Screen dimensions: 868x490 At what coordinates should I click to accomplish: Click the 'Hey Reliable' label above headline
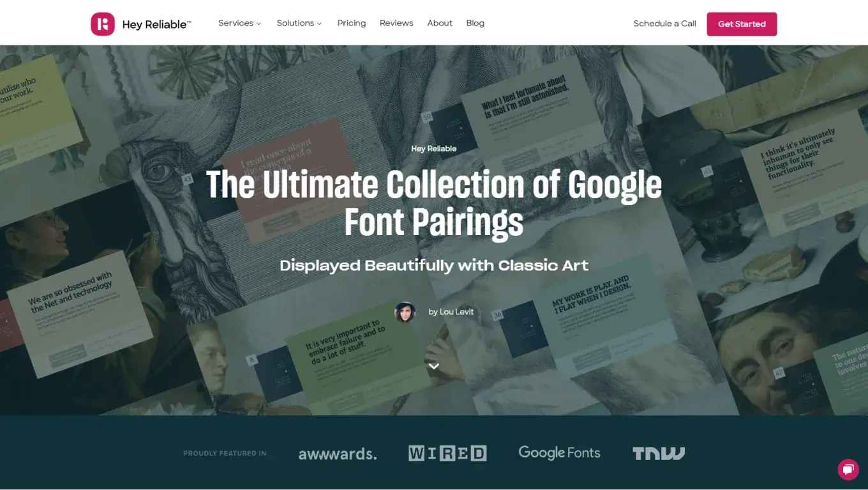[434, 148]
